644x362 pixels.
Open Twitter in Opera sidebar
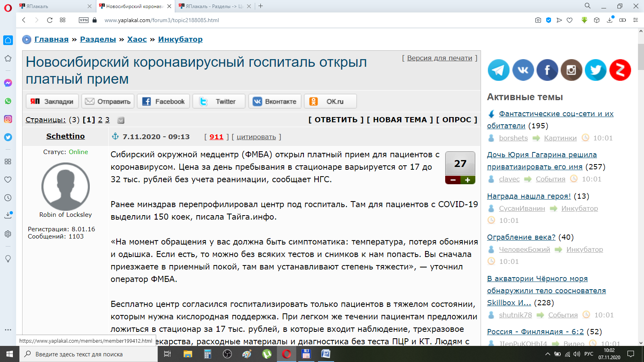click(x=8, y=137)
